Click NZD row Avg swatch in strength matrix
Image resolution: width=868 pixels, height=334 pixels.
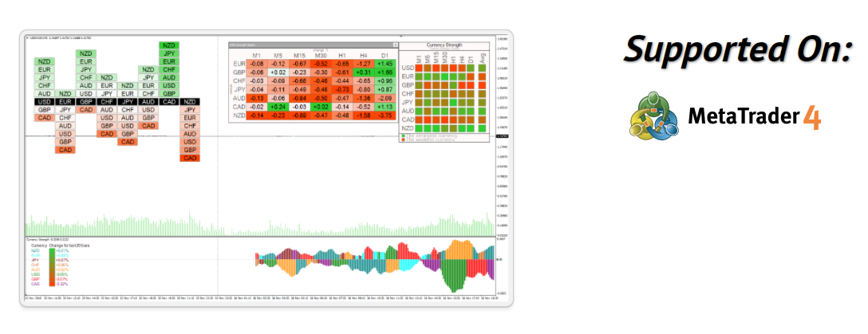pyautogui.click(x=482, y=128)
